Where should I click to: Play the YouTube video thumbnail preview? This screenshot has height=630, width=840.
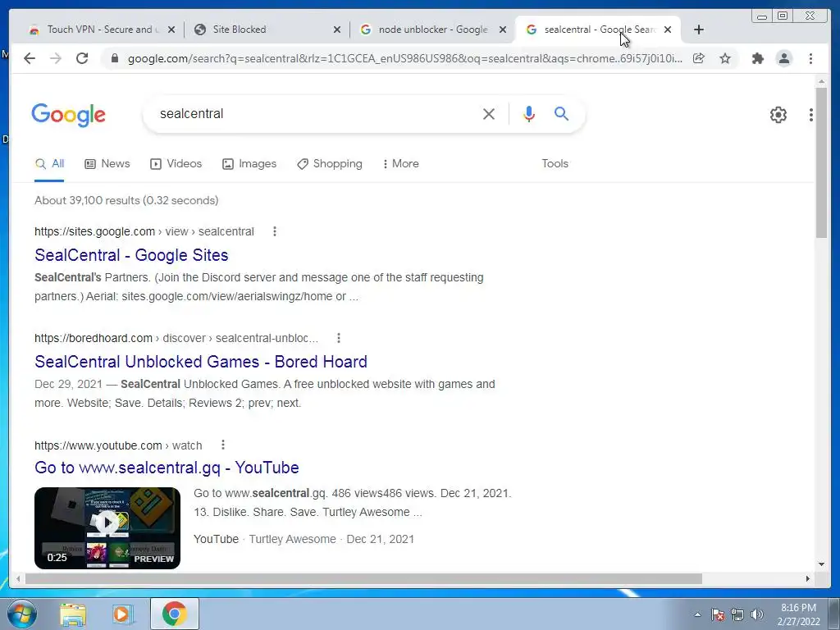point(107,527)
